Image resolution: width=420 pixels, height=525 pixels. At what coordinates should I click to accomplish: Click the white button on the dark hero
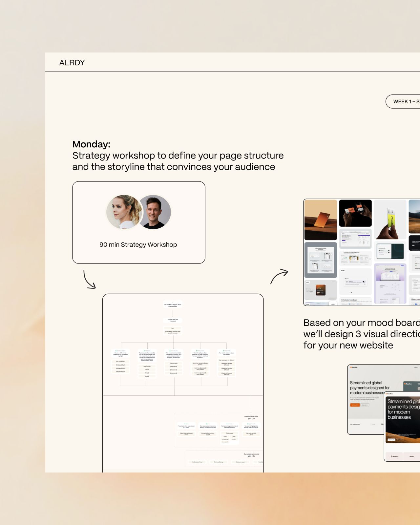pyautogui.click(x=391, y=440)
